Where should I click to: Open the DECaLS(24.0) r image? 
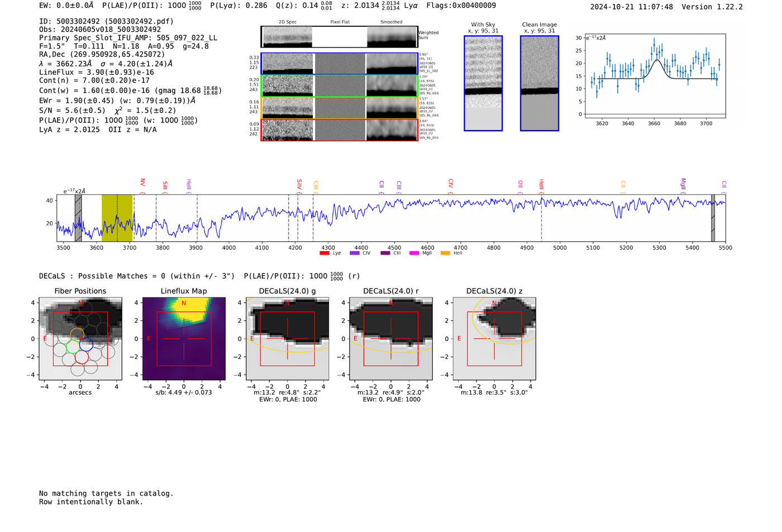tap(391, 339)
